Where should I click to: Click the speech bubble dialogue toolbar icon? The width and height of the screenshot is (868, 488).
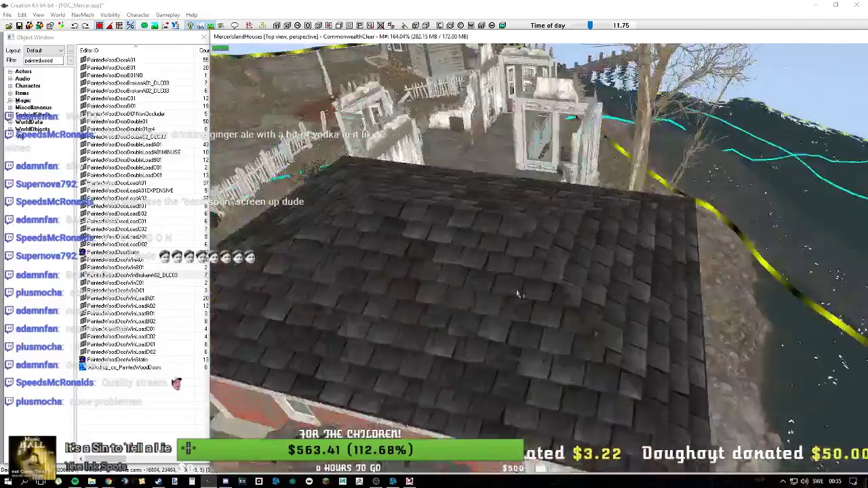(235, 25)
